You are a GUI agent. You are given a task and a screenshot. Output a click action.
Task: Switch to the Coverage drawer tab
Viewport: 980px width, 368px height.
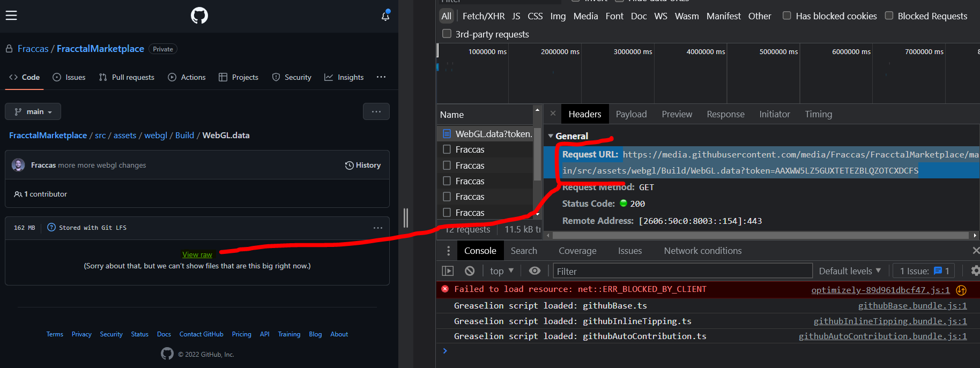pos(577,251)
